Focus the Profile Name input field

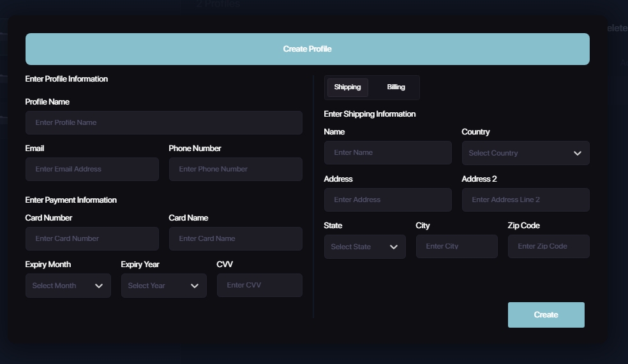point(163,122)
